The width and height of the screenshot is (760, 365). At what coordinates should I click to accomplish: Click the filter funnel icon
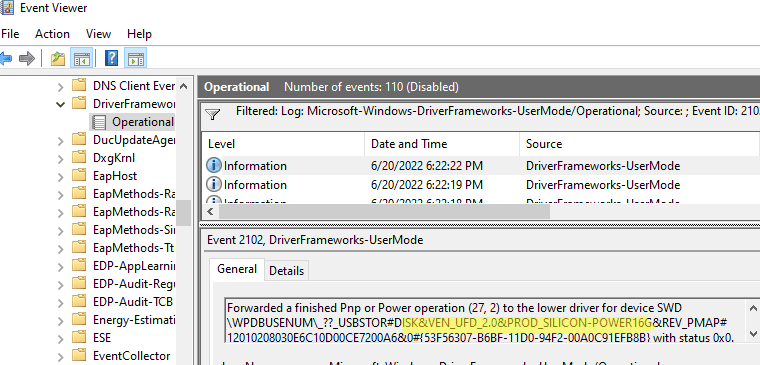click(213, 114)
